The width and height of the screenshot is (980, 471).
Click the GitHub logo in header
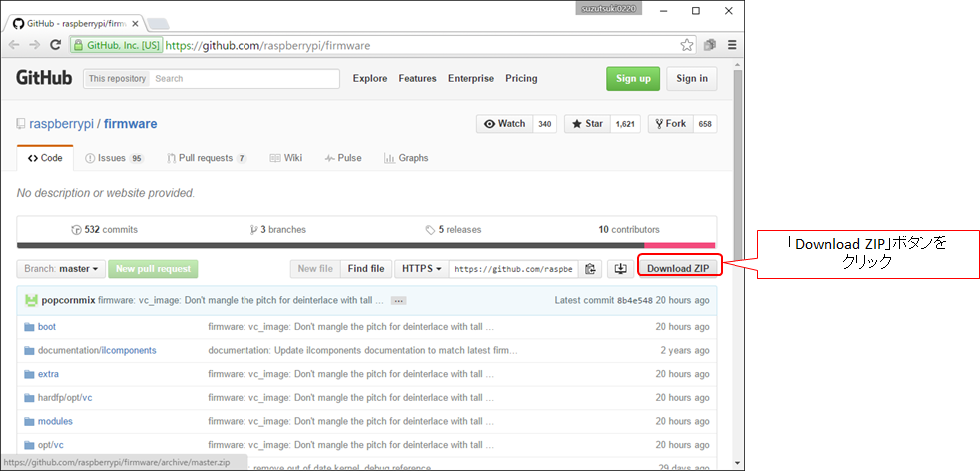(44, 78)
